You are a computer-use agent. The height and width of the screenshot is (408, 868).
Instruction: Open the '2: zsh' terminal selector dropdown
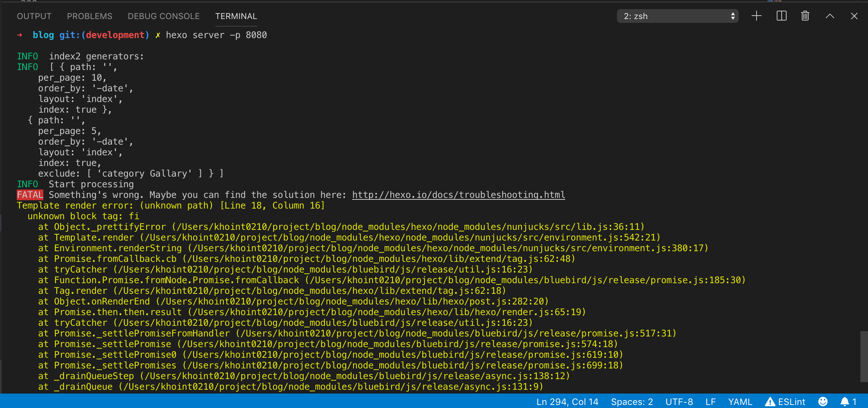pyautogui.click(x=677, y=16)
